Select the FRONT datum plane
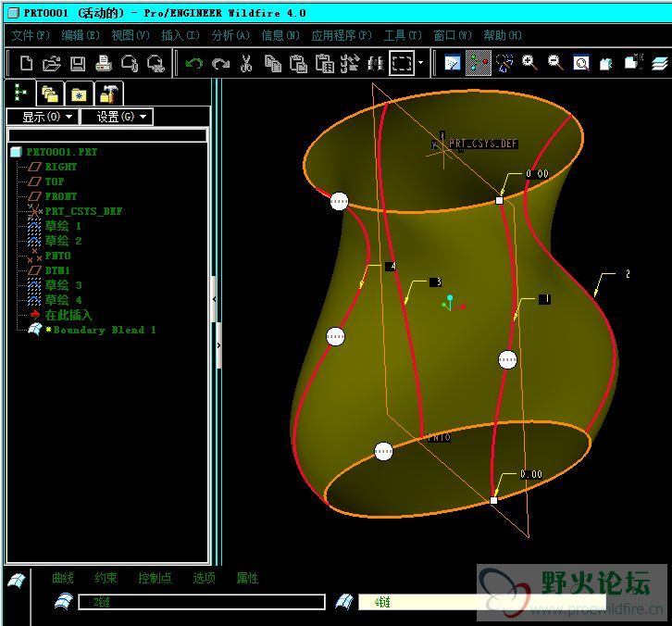 [x=60, y=196]
